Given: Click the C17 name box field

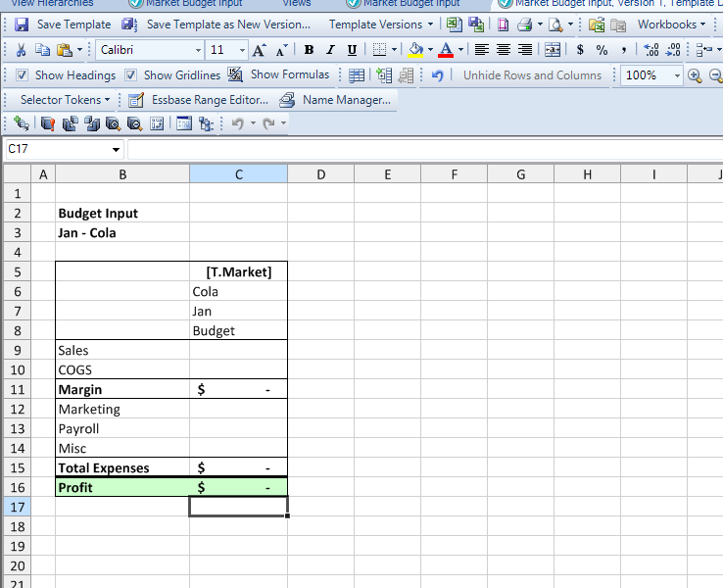Looking at the screenshot, I should tap(65, 149).
